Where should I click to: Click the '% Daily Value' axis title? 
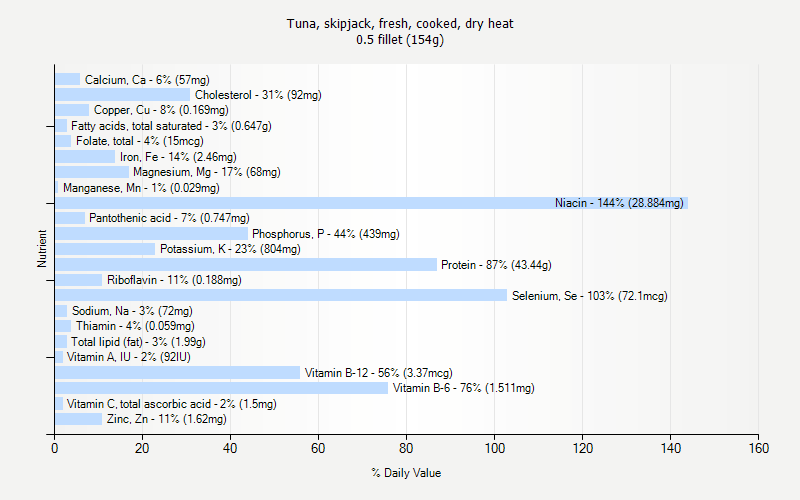pos(406,473)
